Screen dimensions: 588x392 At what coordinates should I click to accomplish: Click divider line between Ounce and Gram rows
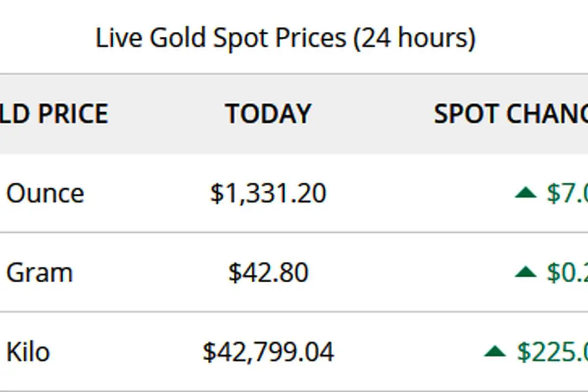click(x=294, y=232)
